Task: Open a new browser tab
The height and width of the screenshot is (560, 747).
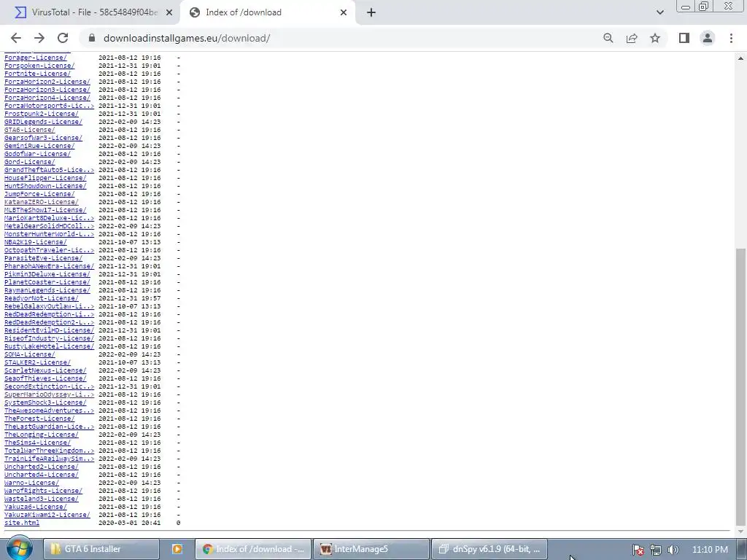Action: click(371, 12)
